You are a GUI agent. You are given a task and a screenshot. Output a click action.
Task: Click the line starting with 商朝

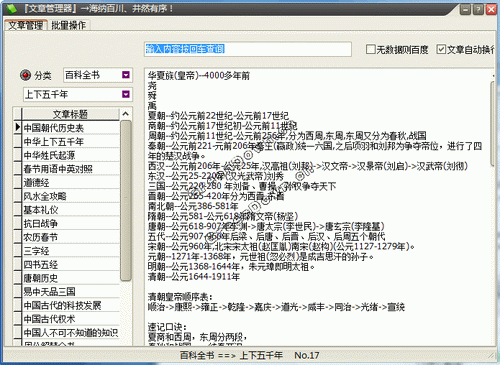[222, 126]
